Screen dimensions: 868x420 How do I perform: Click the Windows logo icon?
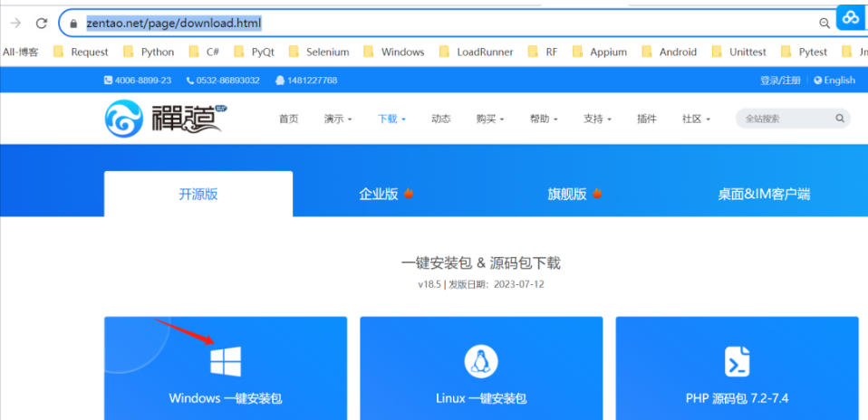(x=226, y=361)
